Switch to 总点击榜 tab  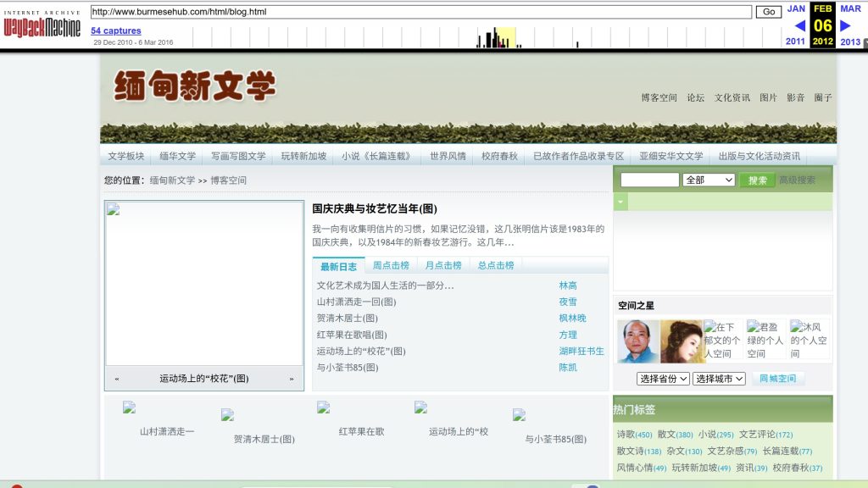(x=495, y=265)
